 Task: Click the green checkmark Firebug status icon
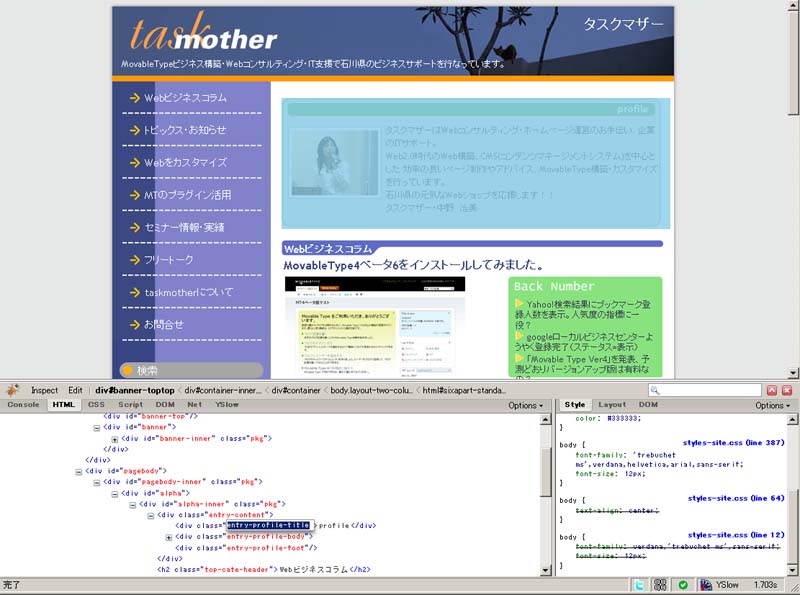click(683, 585)
